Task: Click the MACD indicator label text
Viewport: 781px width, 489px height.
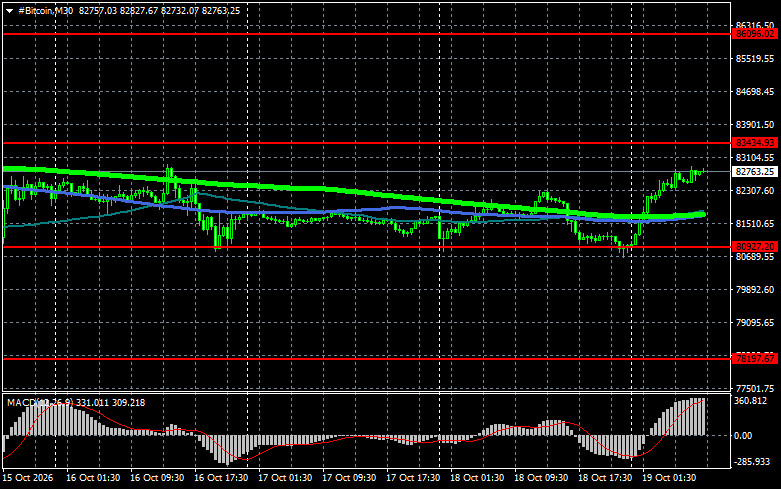Action: pyautogui.click(x=76, y=402)
